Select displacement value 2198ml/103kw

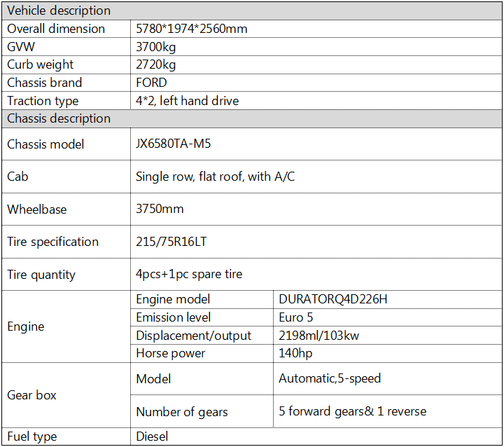(x=318, y=336)
